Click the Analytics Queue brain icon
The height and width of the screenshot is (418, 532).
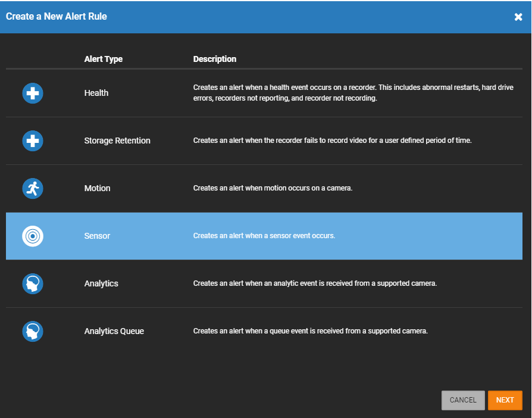point(33,332)
